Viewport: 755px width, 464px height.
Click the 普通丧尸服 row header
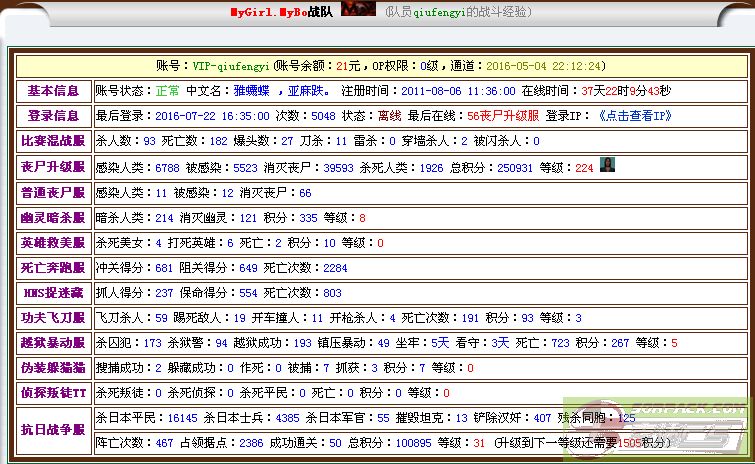[x=54, y=192]
